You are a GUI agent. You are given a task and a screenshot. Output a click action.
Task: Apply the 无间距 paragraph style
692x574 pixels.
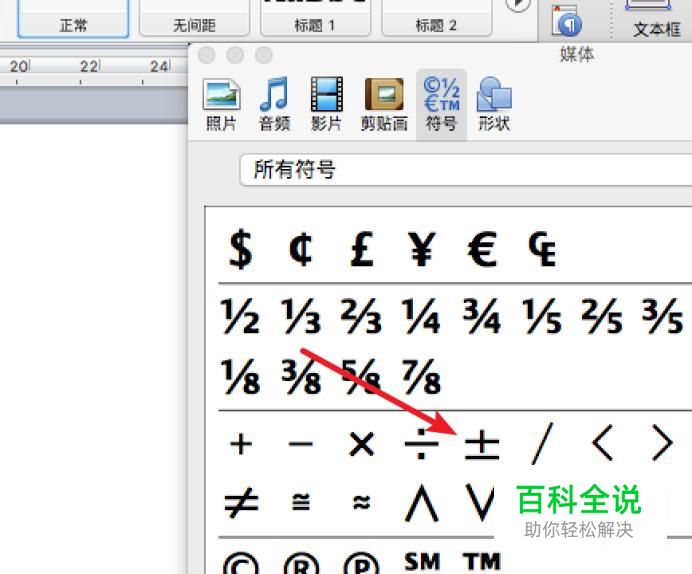coord(194,18)
